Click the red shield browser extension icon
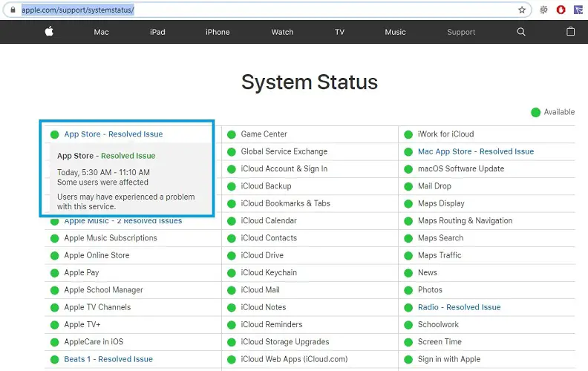Screen dimensions: 588x371 [x=561, y=10]
